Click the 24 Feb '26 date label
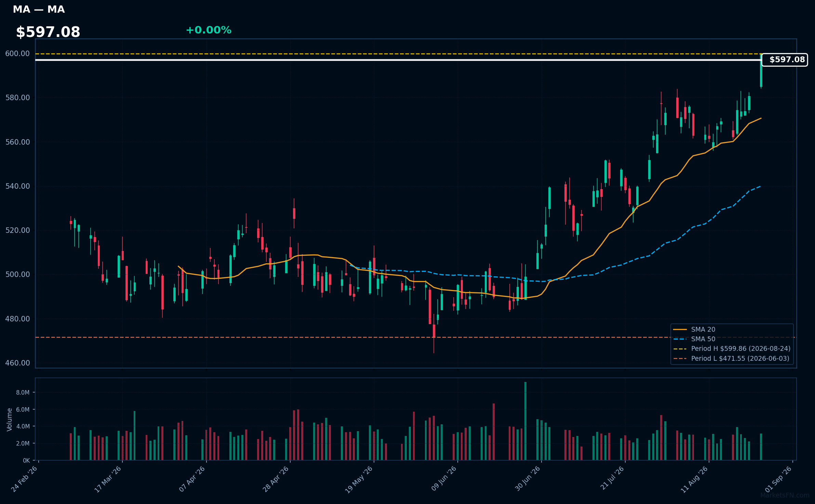This screenshot has height=504, width=815. [x=24, y=479]
